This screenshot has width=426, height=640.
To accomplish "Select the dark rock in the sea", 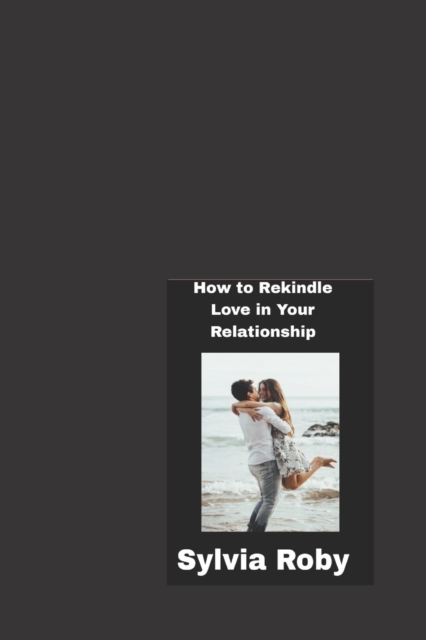I will pyautogui.click(x=322, y=429).
